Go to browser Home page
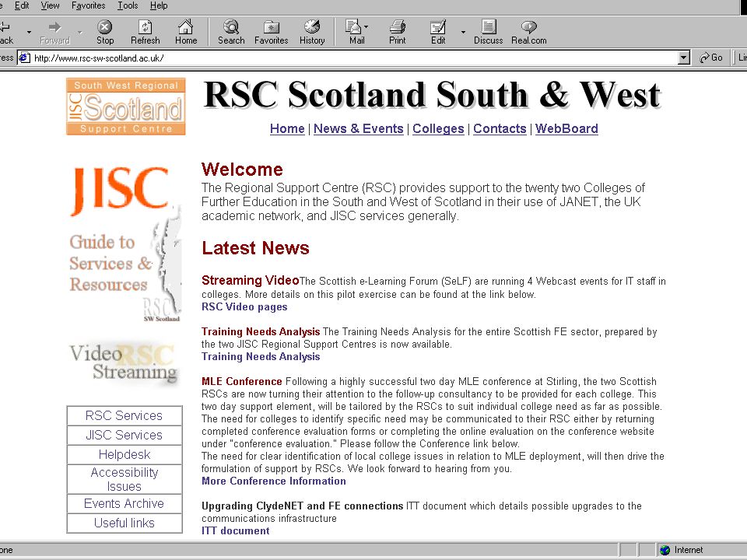The image size is (747, 560). click(x=186, y=33)
